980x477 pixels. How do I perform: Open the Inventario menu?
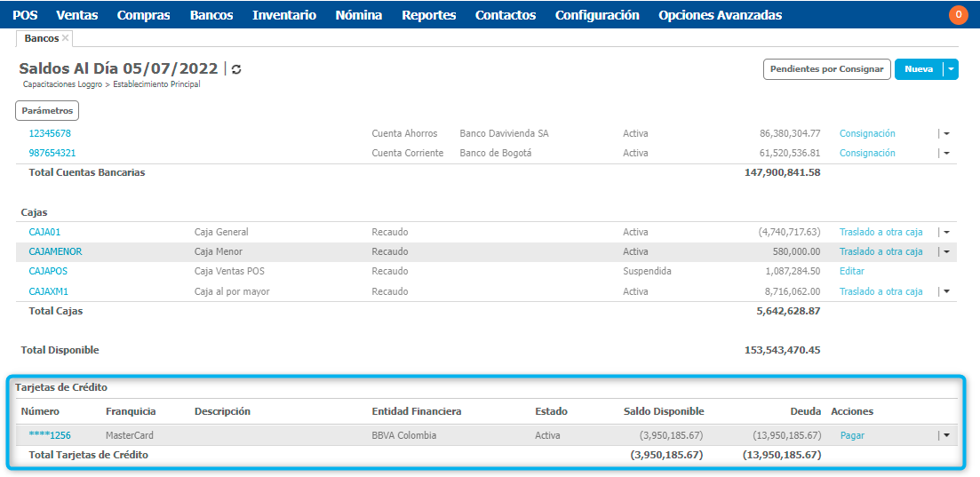(283, 15)
